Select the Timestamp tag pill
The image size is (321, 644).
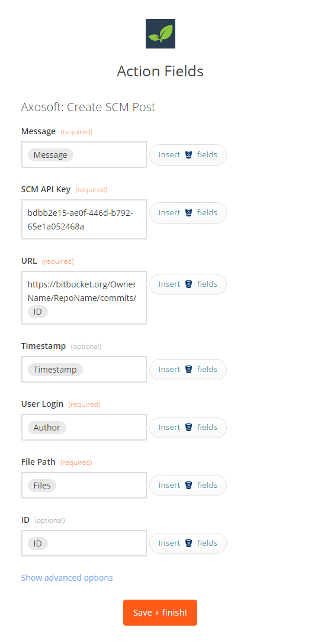click(55, 369)
